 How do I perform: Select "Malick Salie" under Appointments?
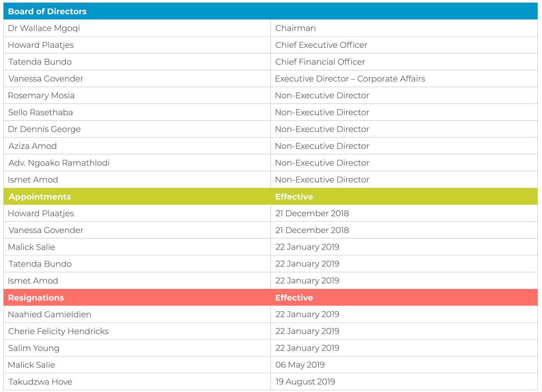tap(31, 247)
